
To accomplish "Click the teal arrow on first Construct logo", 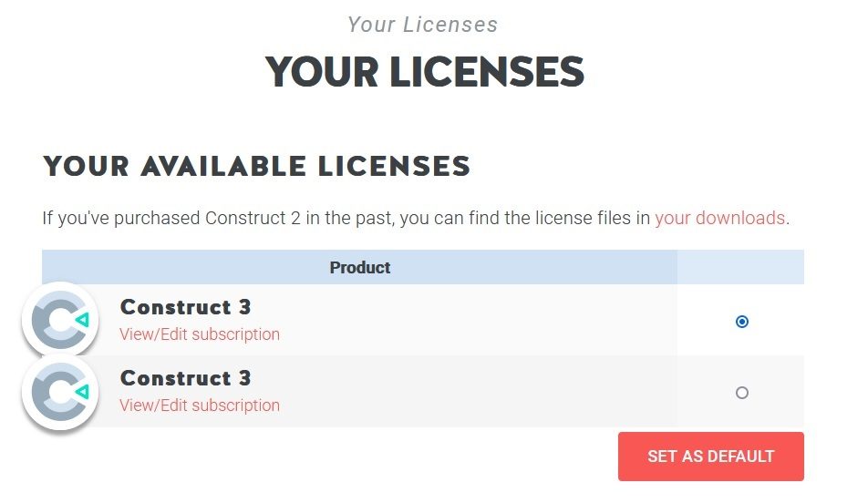I will click(82, 320).
